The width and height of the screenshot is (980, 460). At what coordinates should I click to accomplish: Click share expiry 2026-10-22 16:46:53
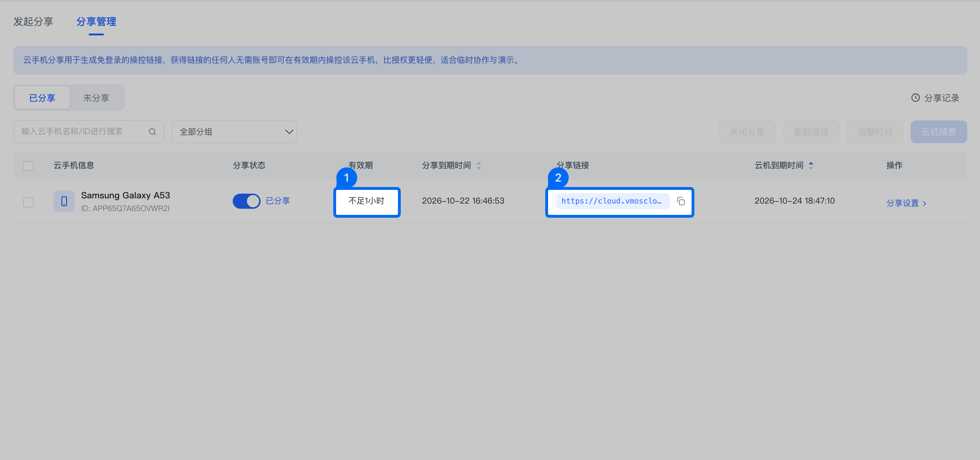tap(463, 201)
